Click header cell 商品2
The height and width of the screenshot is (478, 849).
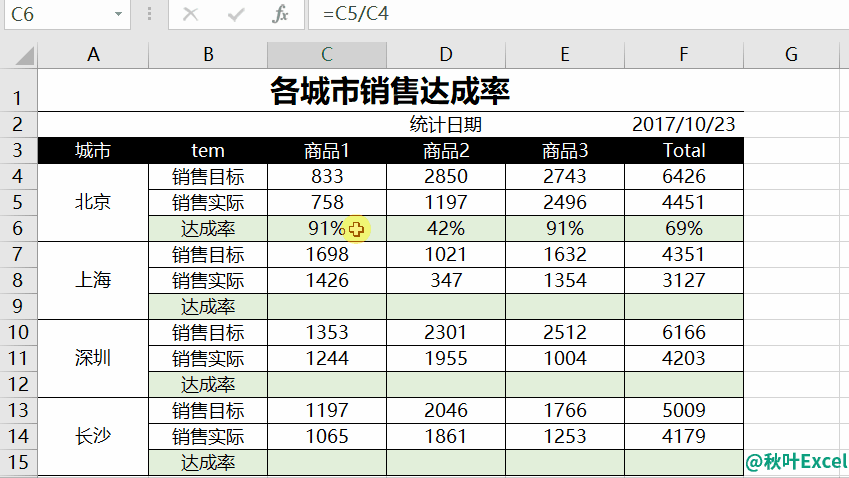pos(446,150)
